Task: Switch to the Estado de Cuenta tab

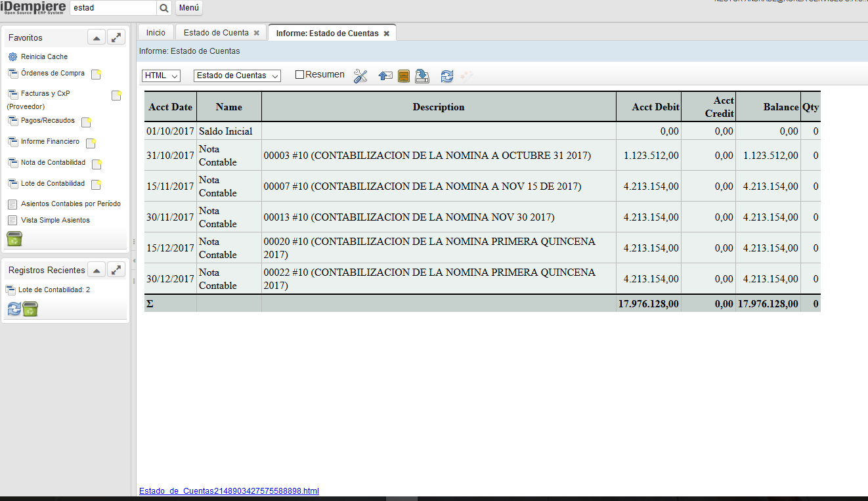Action: (216, 33)
